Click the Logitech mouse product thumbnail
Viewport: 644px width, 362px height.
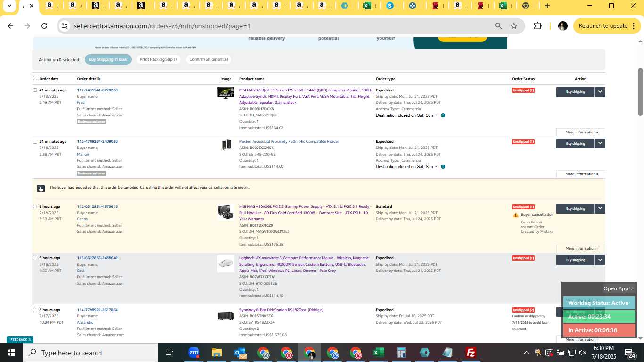tap(226, 264)
